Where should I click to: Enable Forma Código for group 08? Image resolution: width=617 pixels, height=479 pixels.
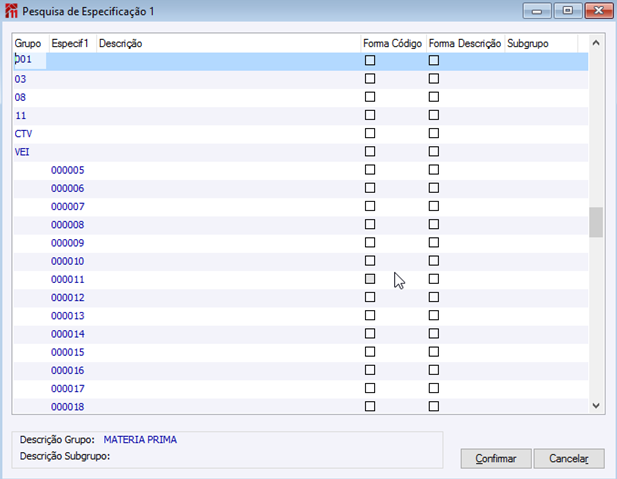click(x=370, y=97)
